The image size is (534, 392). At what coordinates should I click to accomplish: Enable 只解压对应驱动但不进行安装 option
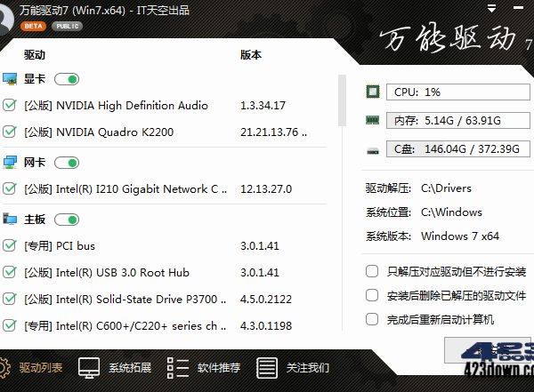(372, 271)
